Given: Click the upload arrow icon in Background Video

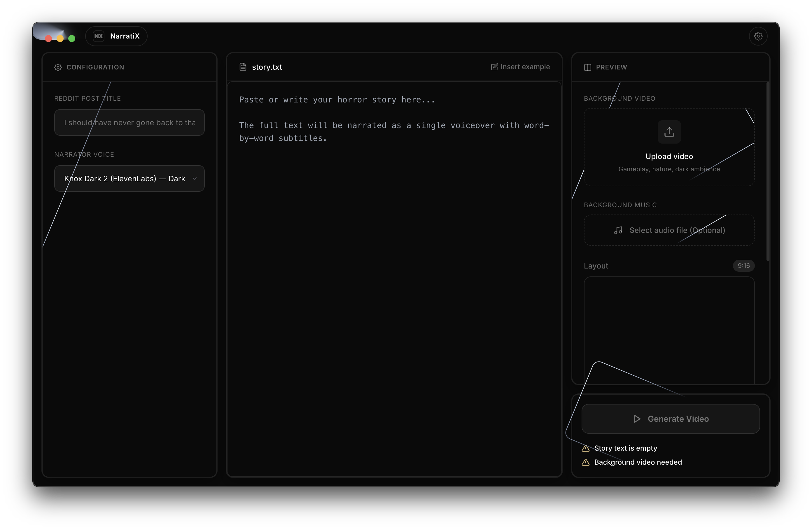Looking at the screenshot, I should [669, 132].
